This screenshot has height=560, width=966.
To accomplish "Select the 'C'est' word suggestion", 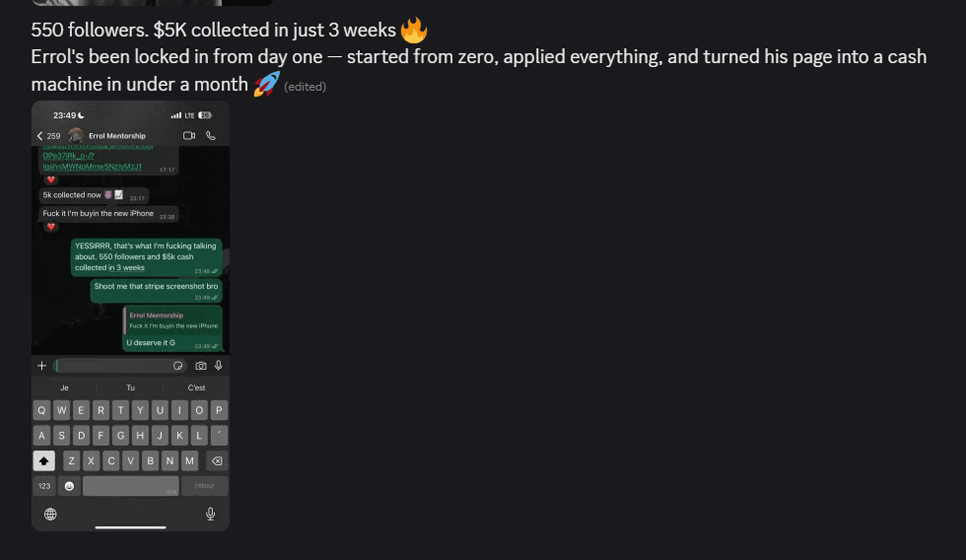I will tap(196, 387).
